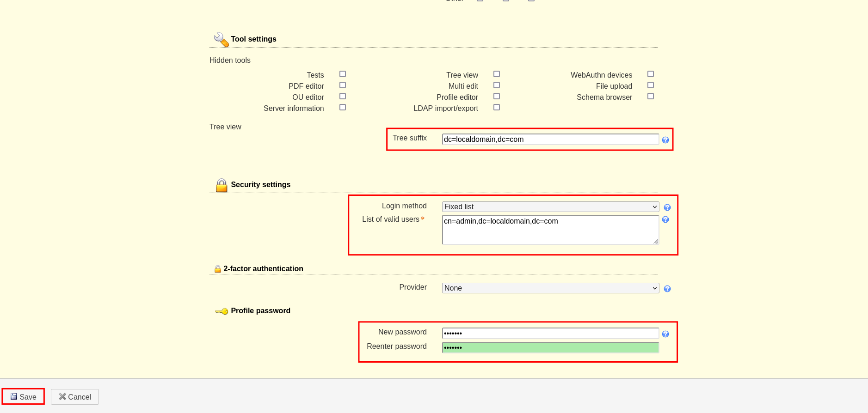The image size is (868, 413).
Task: Click the Reenter password label
Action: 397,346
